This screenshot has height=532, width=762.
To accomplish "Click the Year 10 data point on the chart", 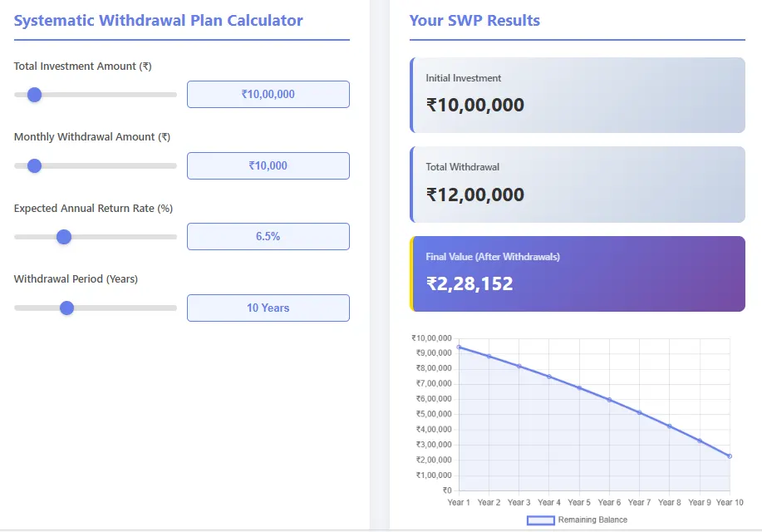I will coord(729,456).
